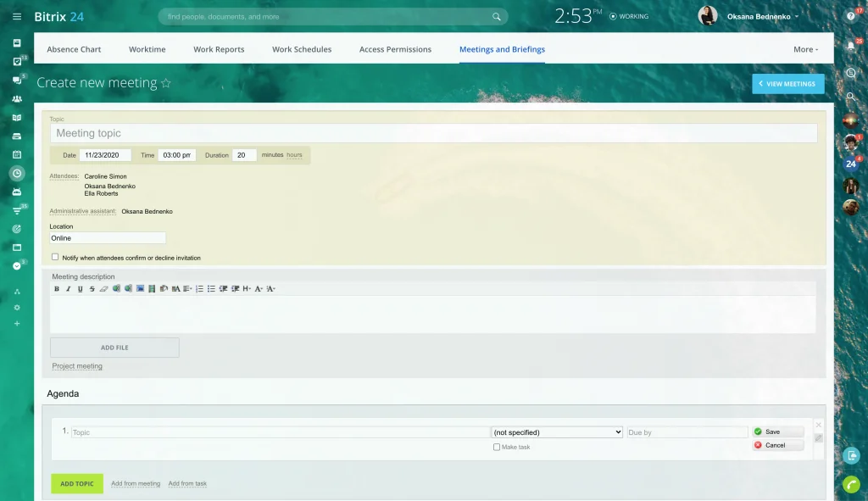The width and height of the screenshot is (868, 501).
Task: Apply italic formatting in the description editor
Action: tap(69, 288)
